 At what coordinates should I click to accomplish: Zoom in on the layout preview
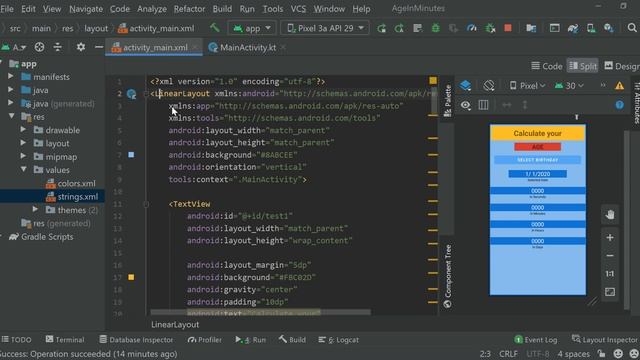pyautogui.click(x=610, y=238)
